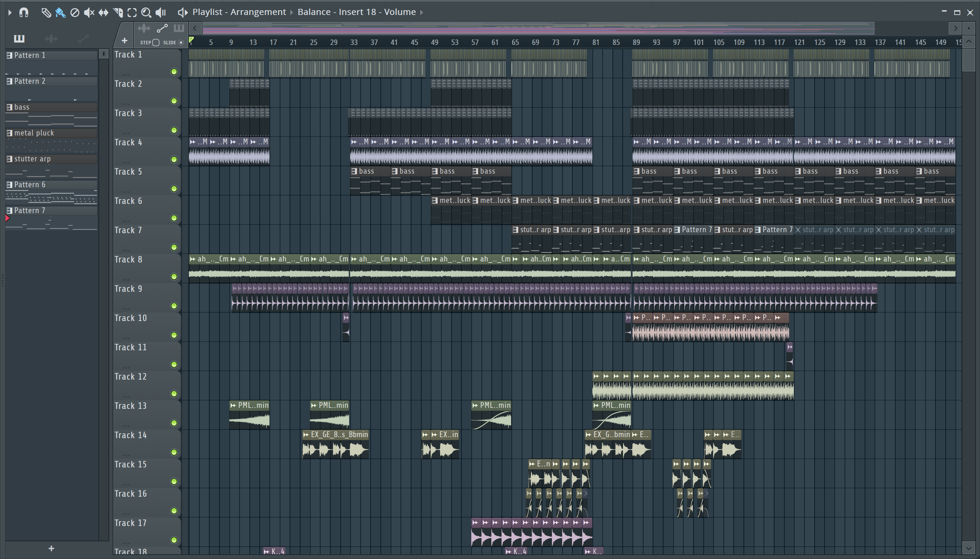Click the menu dot right of overview
Image resolution: width=980 pixels, height=559 pixels.
(x=969, y=28)
